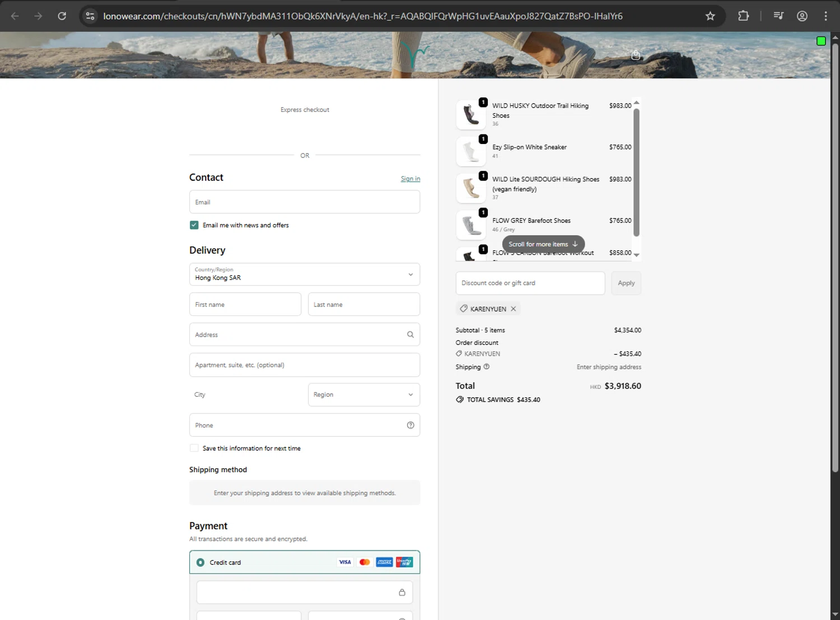Viewport: 840px width, 620px height.
Task: Open the Chrome three-dot menu
Action: [x=825, y=16]
